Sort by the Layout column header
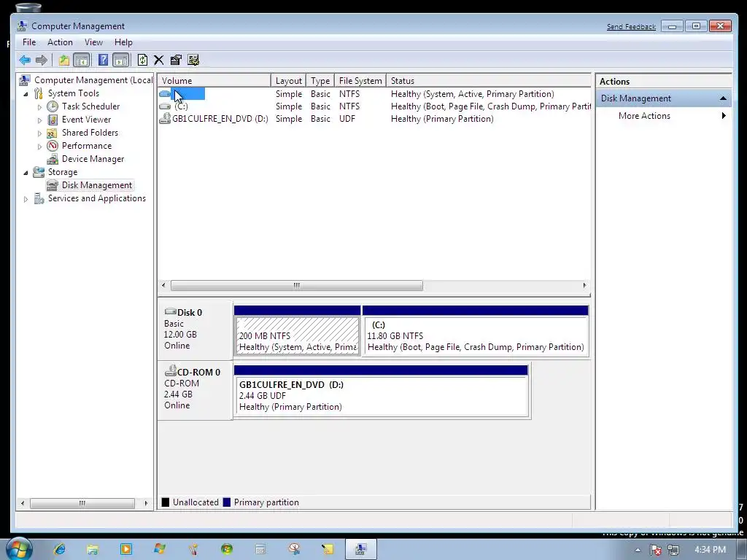The width and height of the screenshot is (747, 560). pos(288,80)
